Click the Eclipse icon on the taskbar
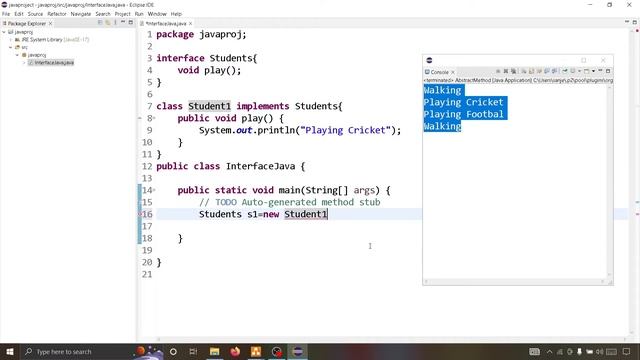The width and height of the screenshot is (640, 360). click(x=298, y=351)
